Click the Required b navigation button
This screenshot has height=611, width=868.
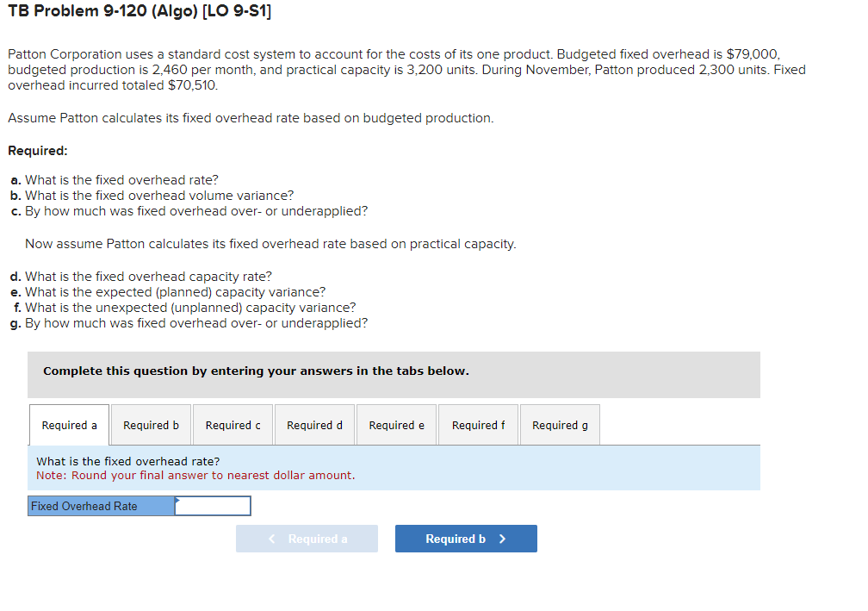[x=466, y=538]
